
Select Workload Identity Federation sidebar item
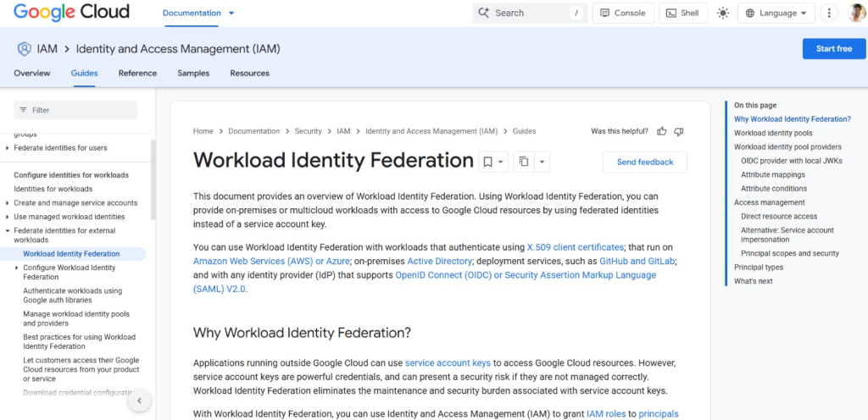[73, 254]
